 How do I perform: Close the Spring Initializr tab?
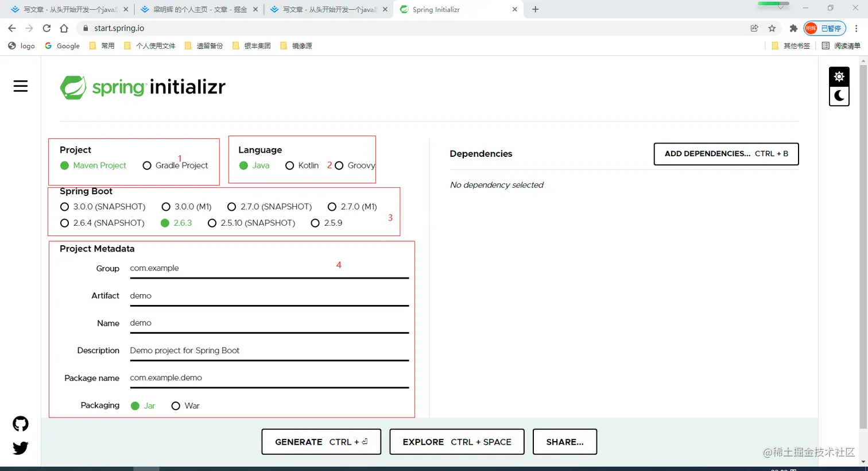click(514, 9)
